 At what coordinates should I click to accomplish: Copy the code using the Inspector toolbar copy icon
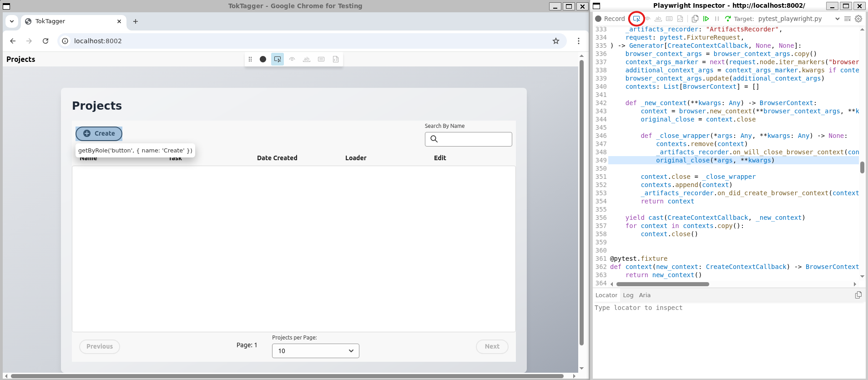pos(695,19)
